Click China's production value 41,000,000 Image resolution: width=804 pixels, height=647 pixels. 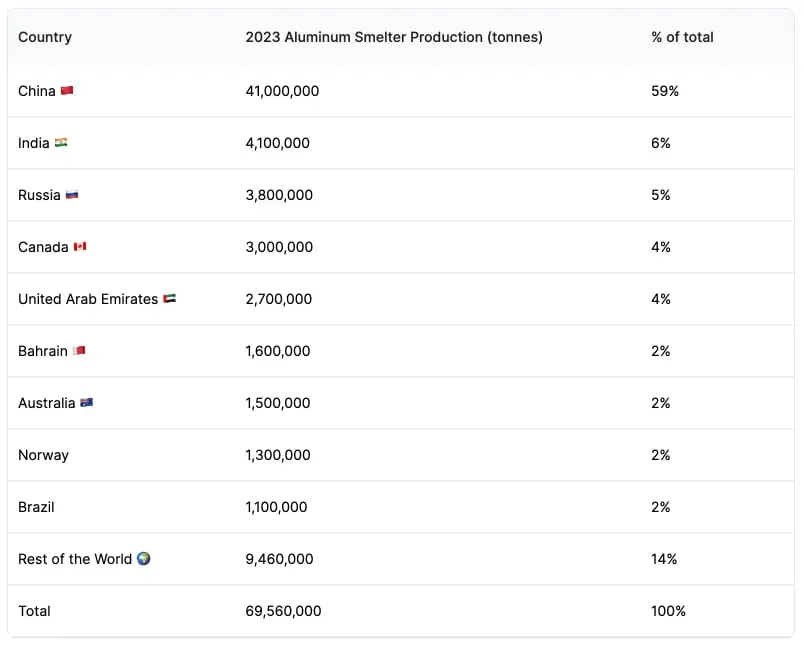[x=282, y=91]
